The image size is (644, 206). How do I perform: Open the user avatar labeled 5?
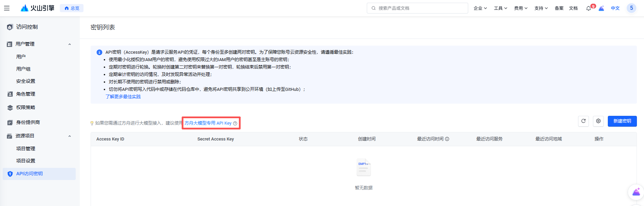pyautogui.click(x=631, y=8)
